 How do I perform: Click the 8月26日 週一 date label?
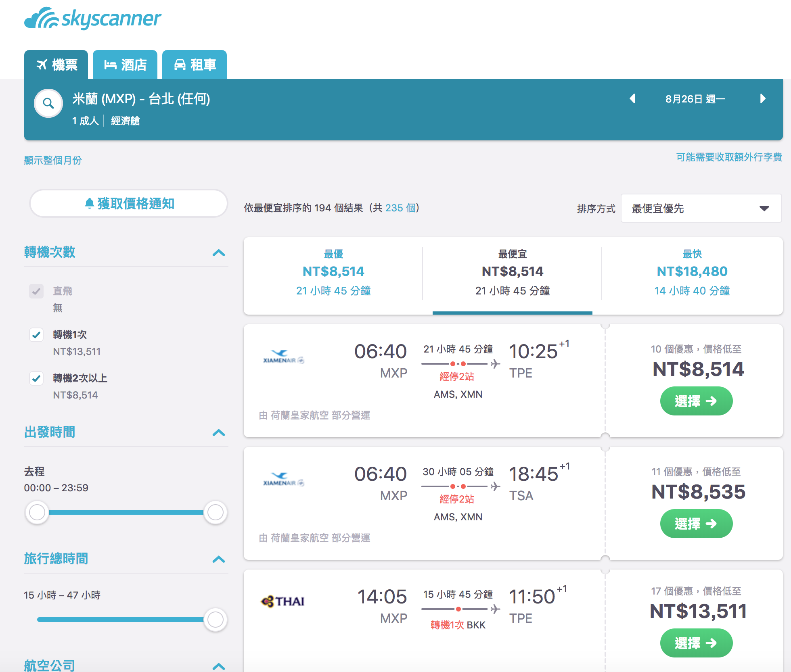(695, 99)
